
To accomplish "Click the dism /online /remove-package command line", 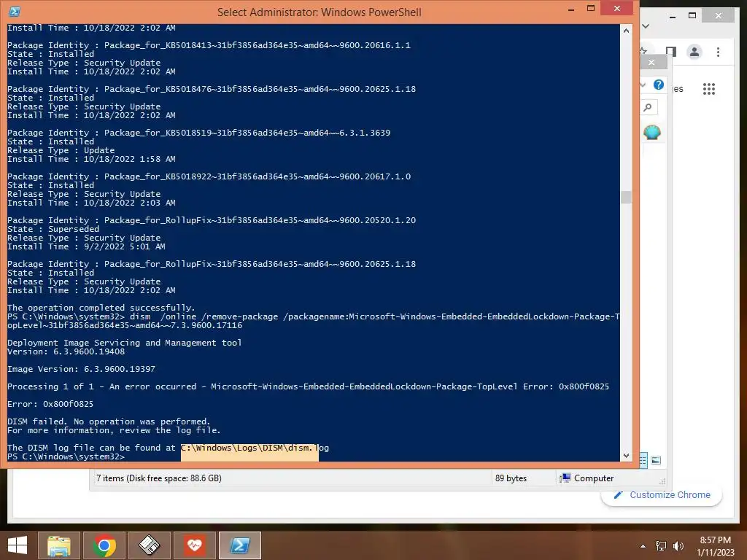I will pos(314,321).
